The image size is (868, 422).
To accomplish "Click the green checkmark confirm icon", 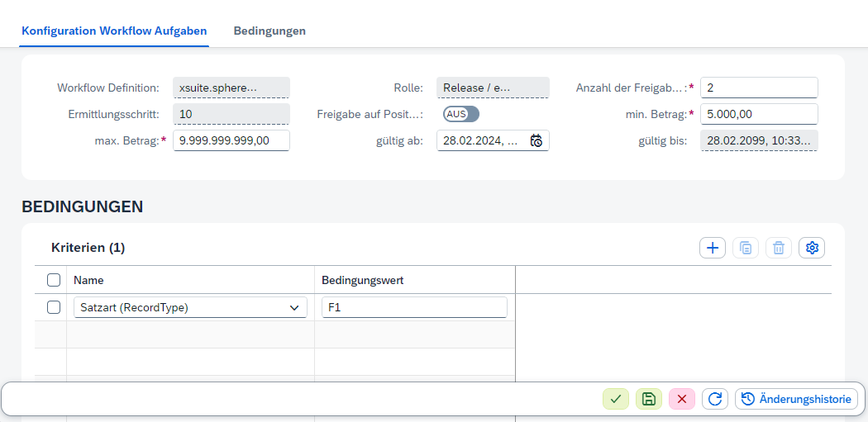I will point(615,399).
